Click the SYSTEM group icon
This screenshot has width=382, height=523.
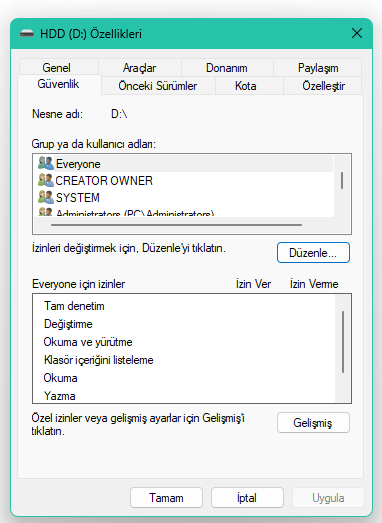[x=46, y=197]
